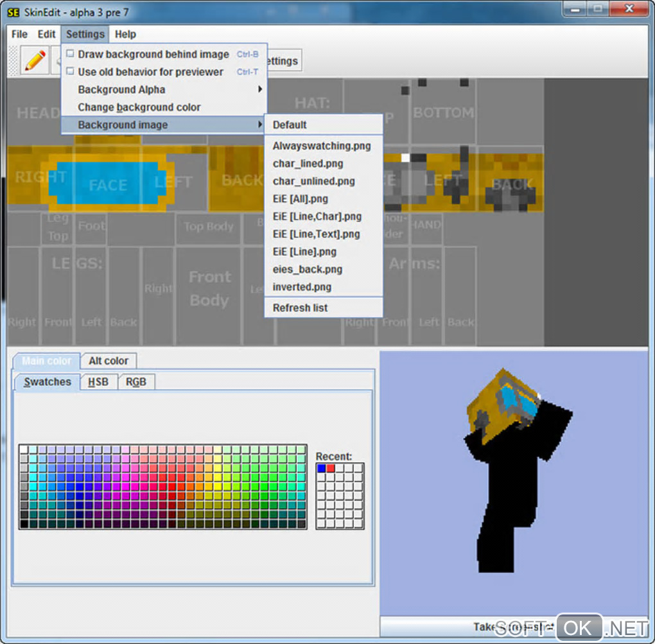Click the SkinEdit SE title icon
The height and width of the screenshot is (644, 655).
point(13,13)
